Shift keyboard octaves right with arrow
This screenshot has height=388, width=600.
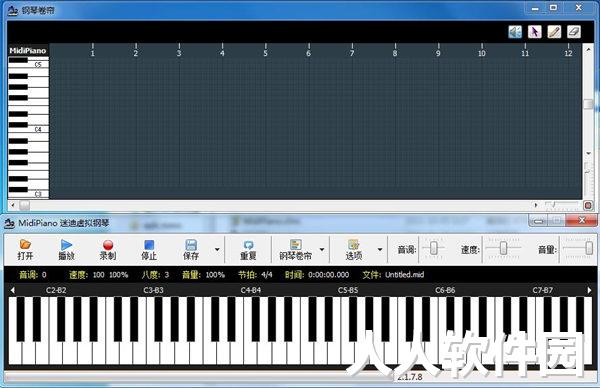coord(589,290)
